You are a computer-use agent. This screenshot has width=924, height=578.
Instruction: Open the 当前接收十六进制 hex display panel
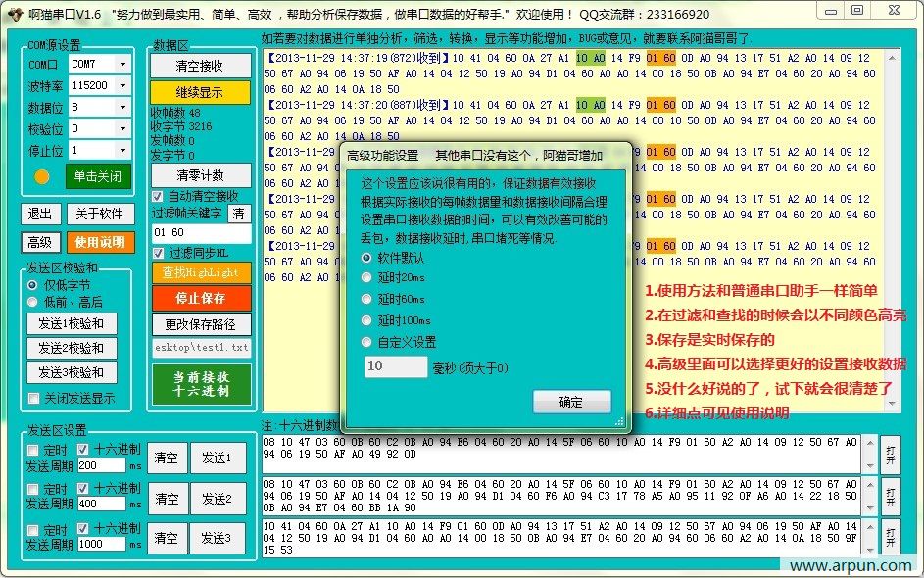(x=203, y=382)
